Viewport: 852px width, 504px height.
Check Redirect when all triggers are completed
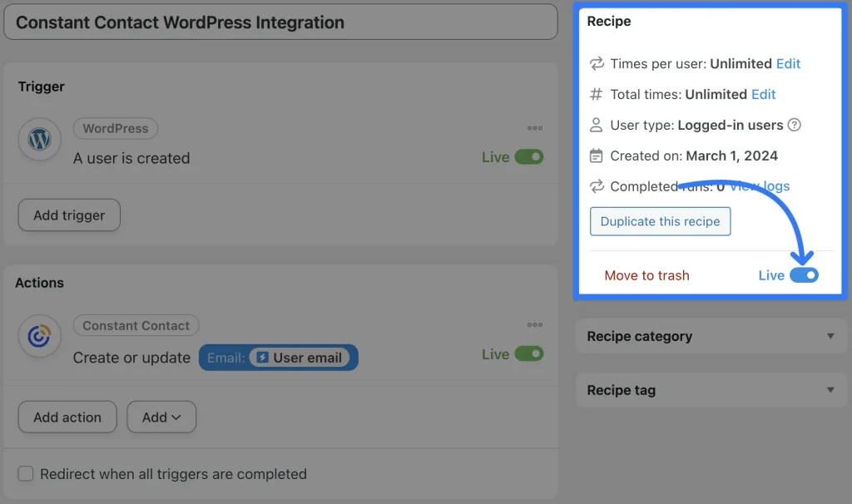[25, 473]
